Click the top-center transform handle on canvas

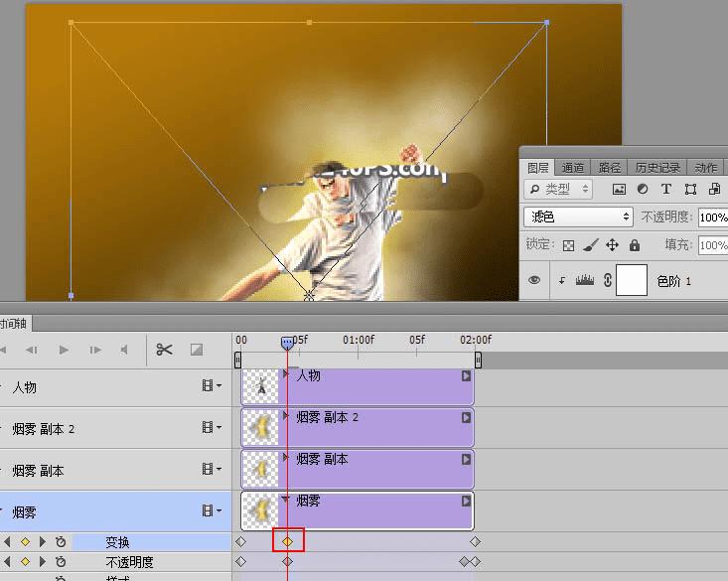(309, 22)
